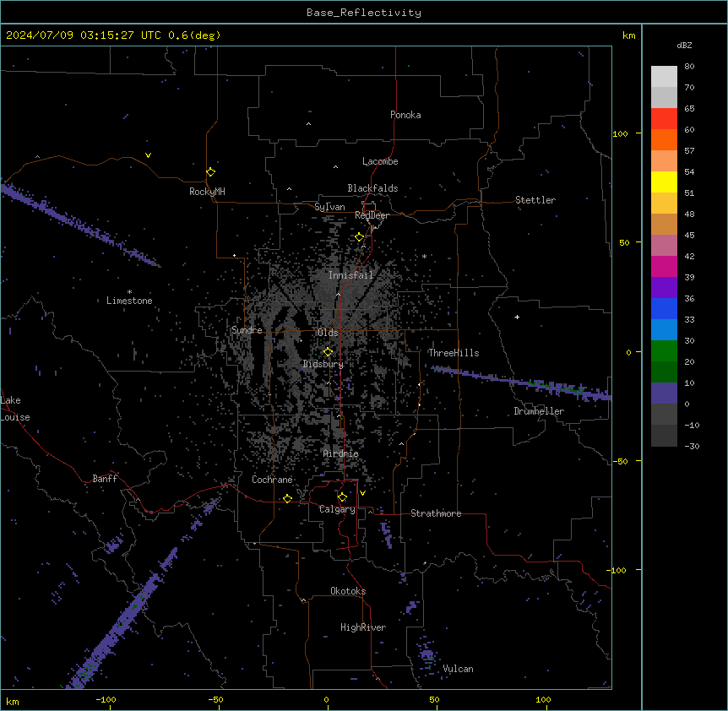
Task: Click the -50 tick on bottom axis
Action: click(215, 699)
